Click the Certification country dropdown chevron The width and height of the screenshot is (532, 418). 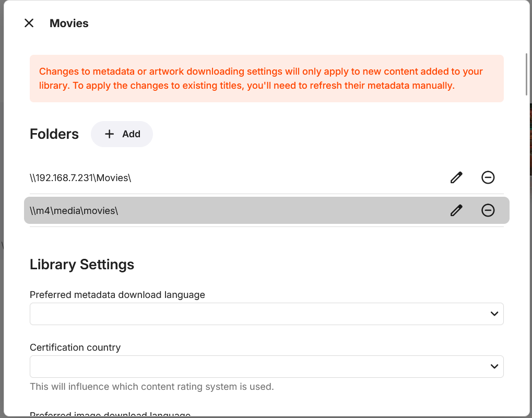tap(494, 366)
